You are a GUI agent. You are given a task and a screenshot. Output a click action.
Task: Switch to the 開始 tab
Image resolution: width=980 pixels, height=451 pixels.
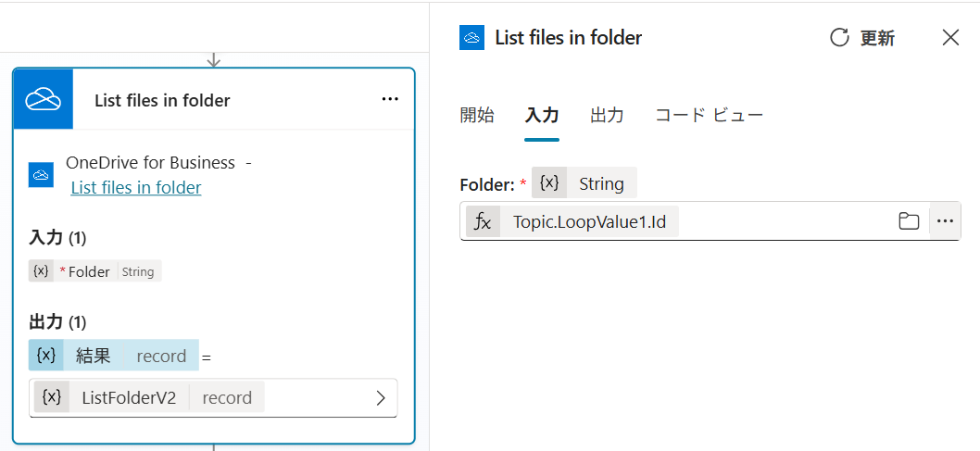[478, 115]
